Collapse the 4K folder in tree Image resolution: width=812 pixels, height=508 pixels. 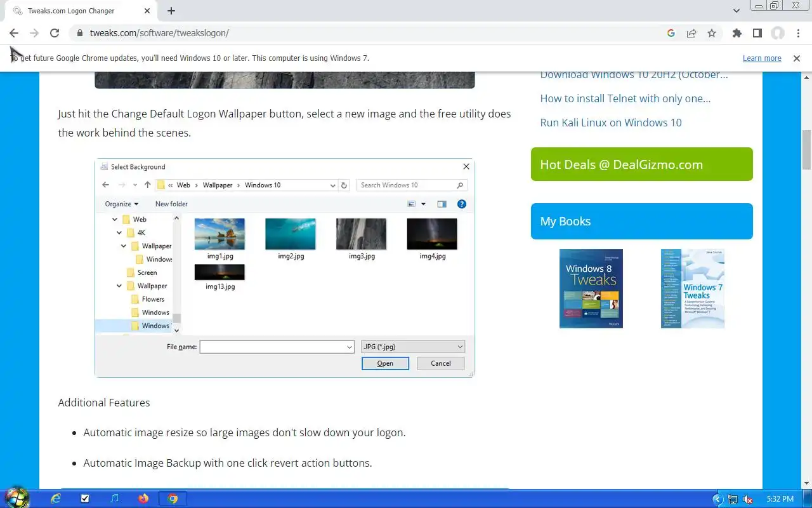tap(119, 232)
